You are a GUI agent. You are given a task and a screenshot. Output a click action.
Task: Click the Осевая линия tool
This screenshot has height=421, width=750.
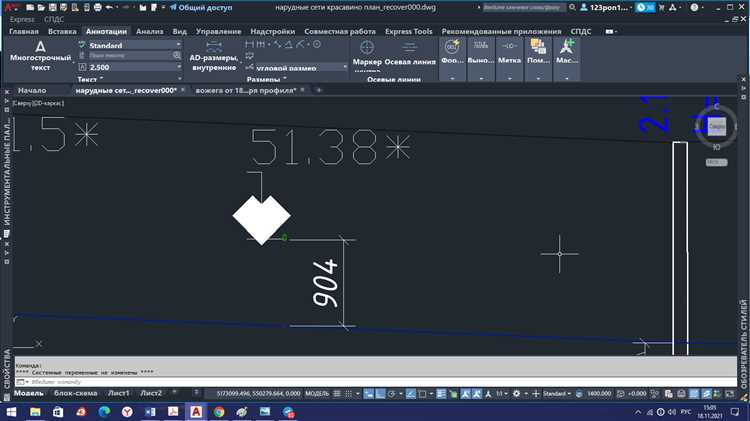click(x=410, y=54)
